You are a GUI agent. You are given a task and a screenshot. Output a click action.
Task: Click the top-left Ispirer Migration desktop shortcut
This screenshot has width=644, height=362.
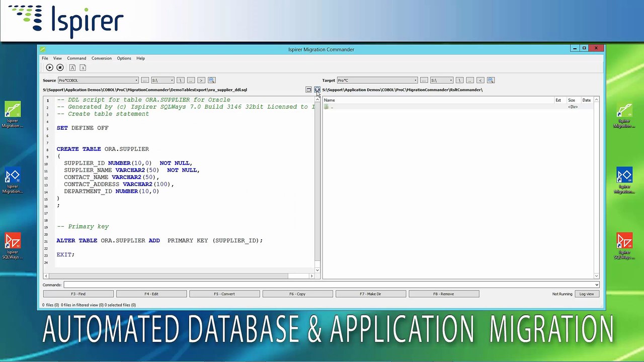(13, 115)
